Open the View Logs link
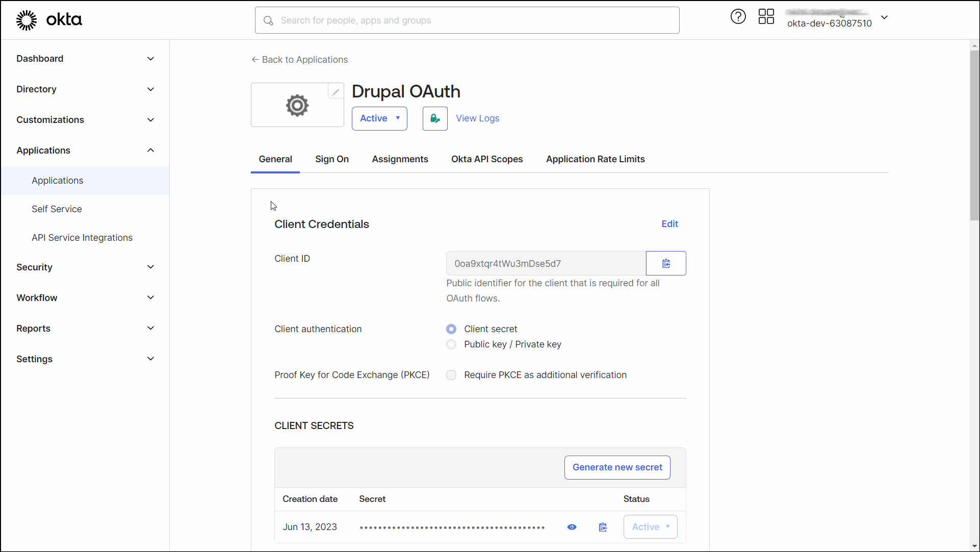 click(x=477, y=118)
